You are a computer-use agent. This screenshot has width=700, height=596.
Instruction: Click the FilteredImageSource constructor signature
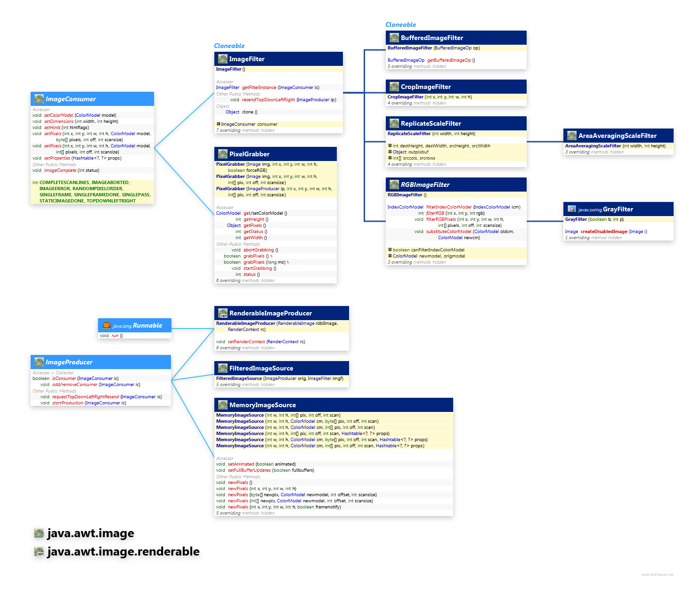(x=280, y=378)
